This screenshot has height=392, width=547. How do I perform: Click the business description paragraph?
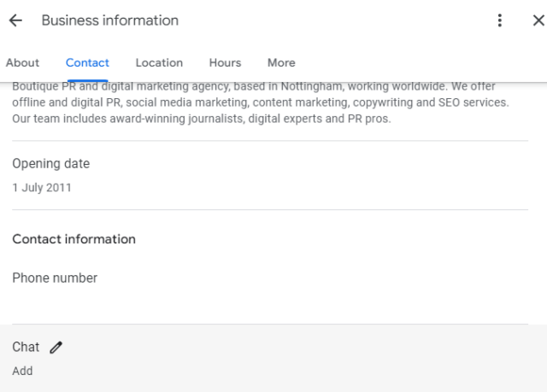tap(261, 103)
